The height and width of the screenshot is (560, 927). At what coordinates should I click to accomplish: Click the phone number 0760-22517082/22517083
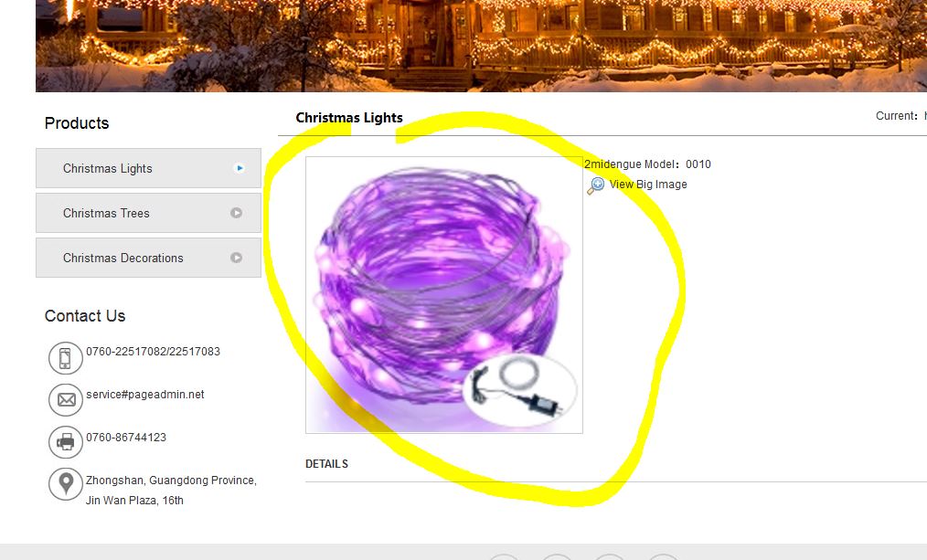153,352
